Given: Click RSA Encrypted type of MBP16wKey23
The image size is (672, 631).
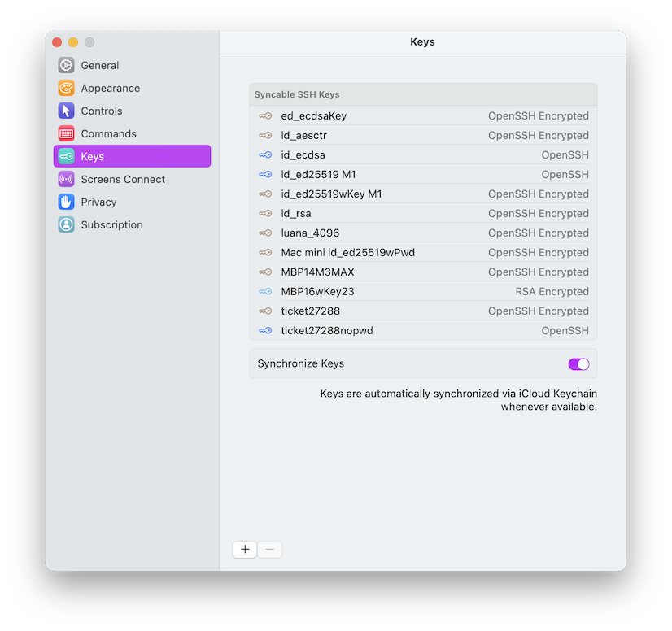Looking at the screenshot, I should [x=552, y=291].
